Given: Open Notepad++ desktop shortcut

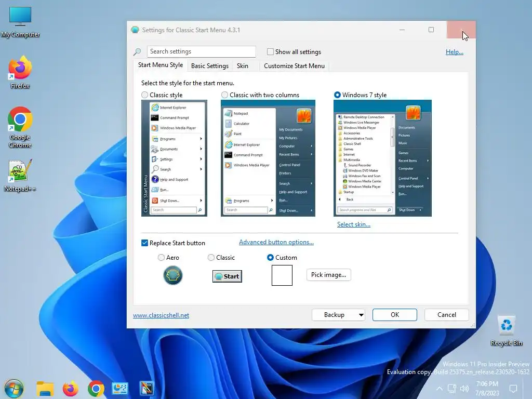Looking at the screenshot, I should tap(20, 175).
